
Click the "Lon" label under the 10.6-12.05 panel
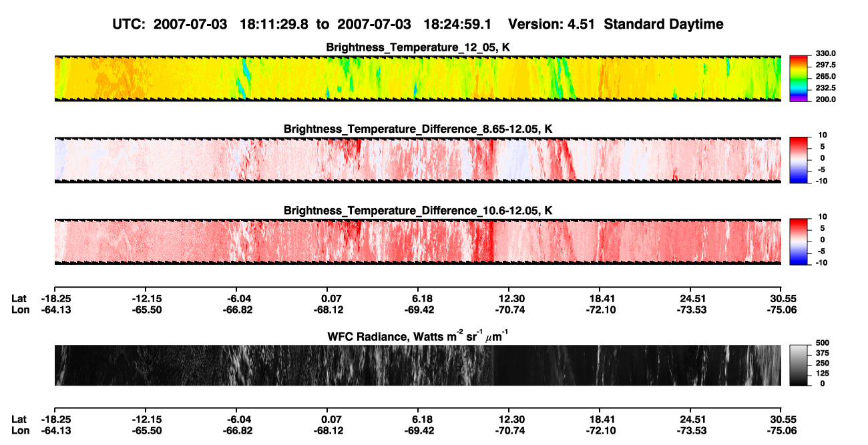tap(20, 309)
